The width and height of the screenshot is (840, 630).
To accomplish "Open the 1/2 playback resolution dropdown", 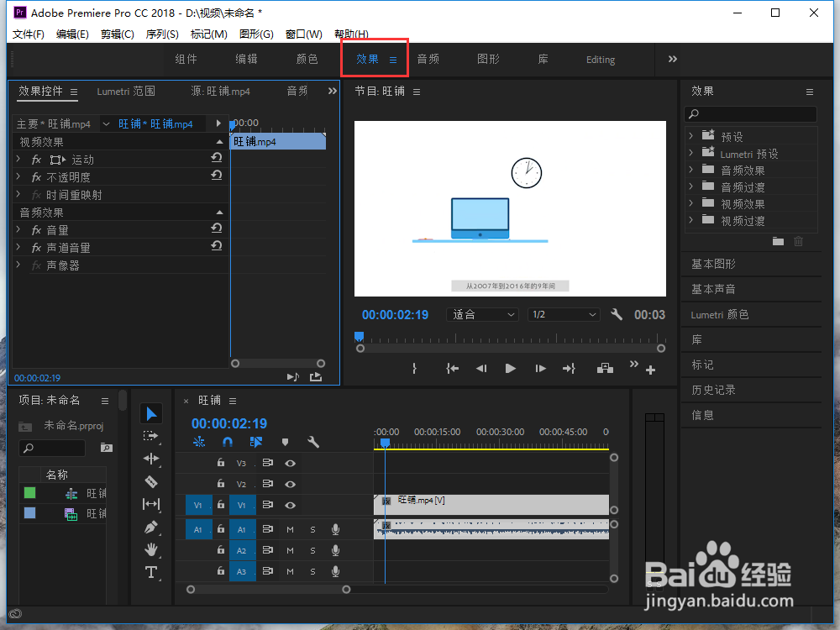I will click(563, 314).
